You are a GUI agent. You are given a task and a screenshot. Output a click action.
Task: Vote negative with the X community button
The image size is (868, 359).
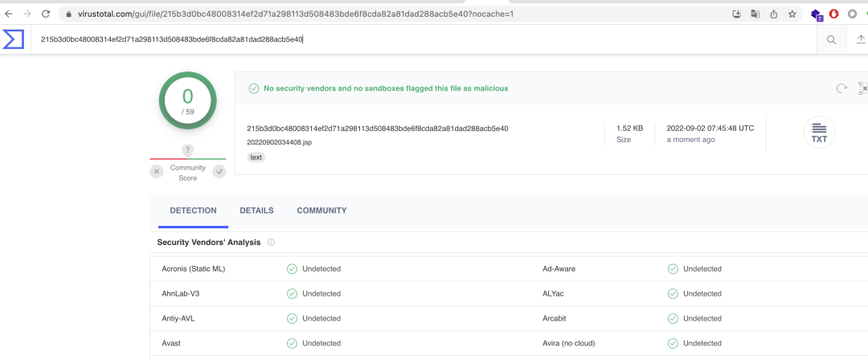[157, 172]
